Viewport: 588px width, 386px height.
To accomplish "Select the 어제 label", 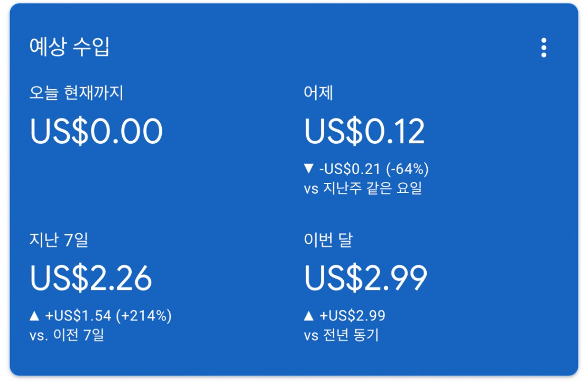I will pos(318,93).
